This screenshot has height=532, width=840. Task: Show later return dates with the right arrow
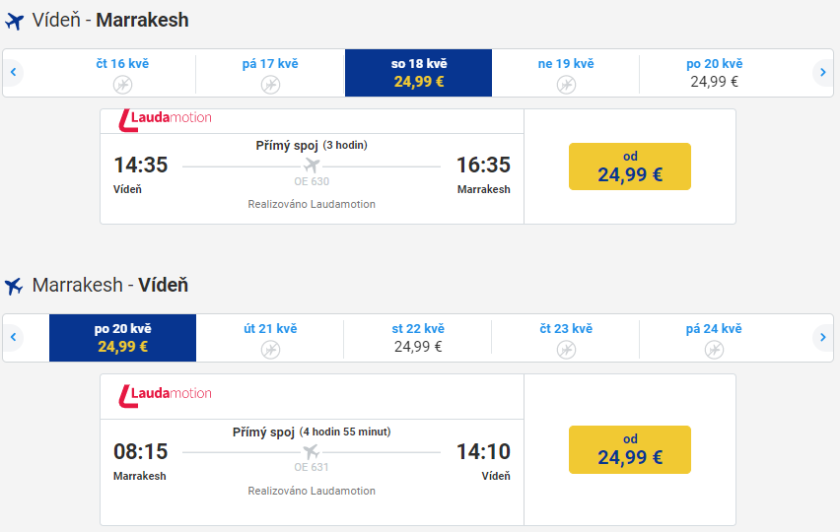pos(822,337)
